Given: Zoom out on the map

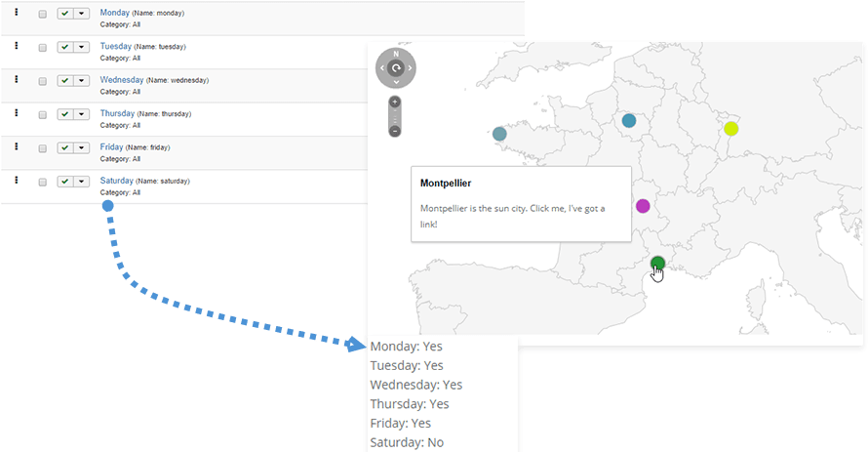Looking at the screenshot, I should (x=395, y=130).
